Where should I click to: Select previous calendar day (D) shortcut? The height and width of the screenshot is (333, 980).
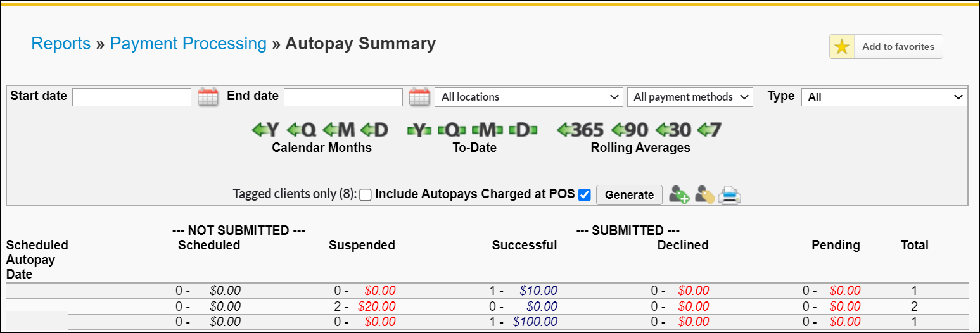(374, 130)
